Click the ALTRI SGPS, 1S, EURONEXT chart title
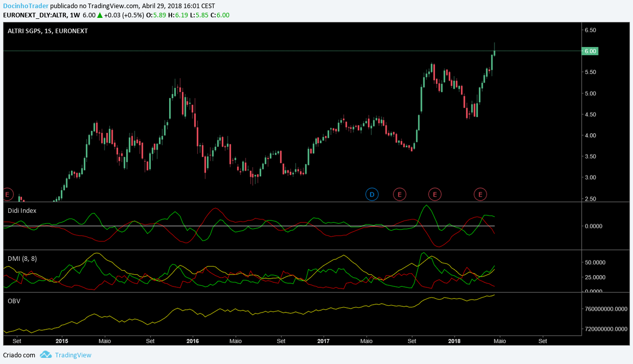 [x=48, y=31]
